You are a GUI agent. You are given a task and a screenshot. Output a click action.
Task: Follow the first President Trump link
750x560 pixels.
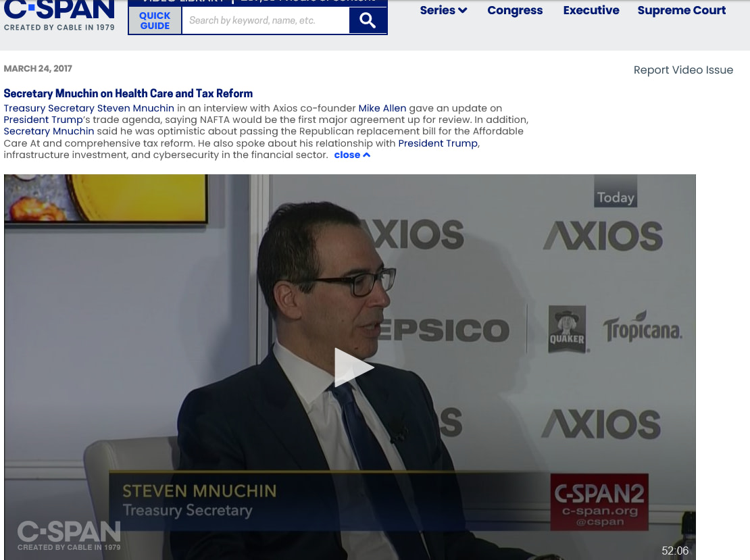click(x=43, y=120)
